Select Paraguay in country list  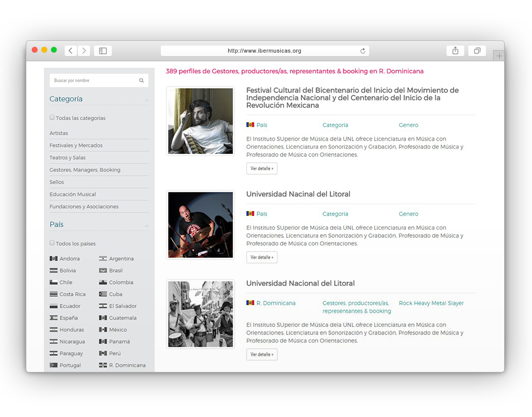pyautogui.click(x=71, y=354)
